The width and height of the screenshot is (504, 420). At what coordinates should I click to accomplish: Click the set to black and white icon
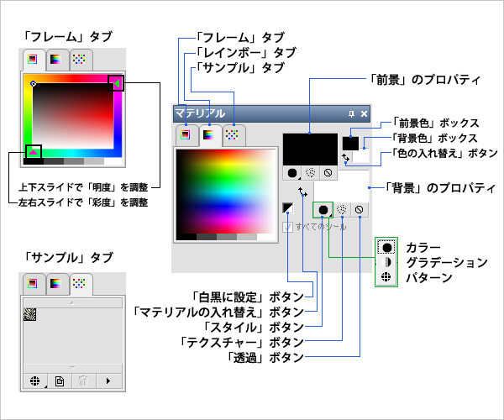(x=287, y=208)
